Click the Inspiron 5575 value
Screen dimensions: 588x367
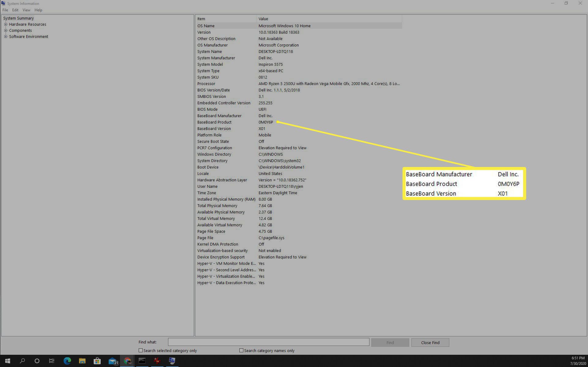[x=271, y=64]
